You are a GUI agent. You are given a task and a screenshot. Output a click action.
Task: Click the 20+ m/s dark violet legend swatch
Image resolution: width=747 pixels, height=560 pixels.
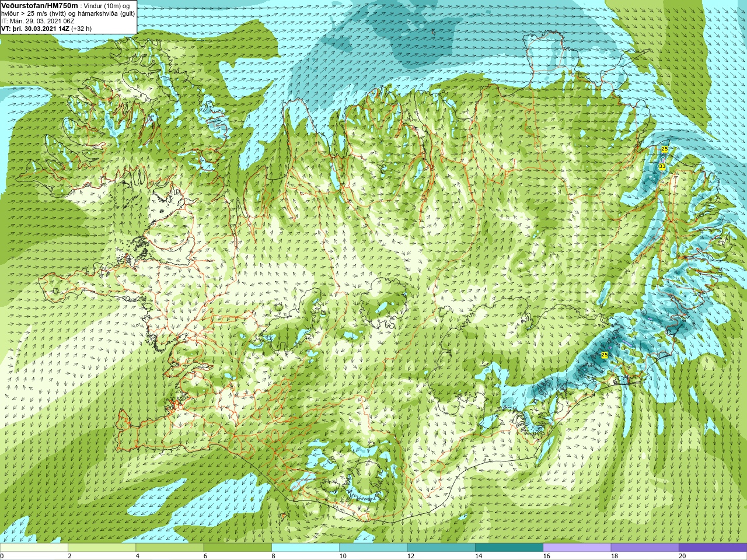coord(712,548)
